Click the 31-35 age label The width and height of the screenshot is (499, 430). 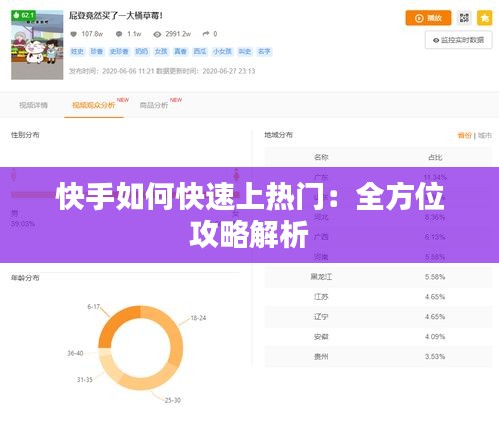(84, 380)
